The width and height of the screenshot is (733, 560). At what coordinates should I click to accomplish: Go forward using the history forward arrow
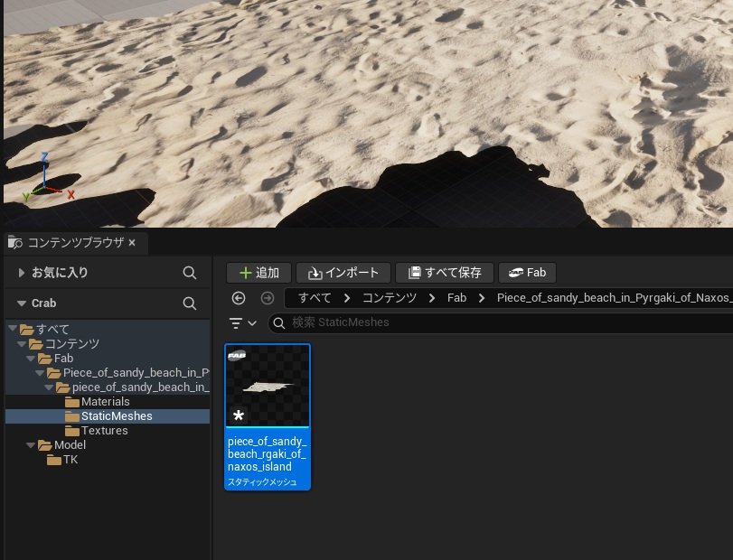(x=267, y=298)
